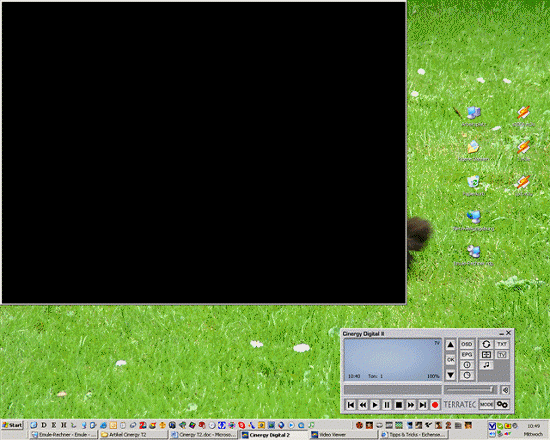Click the channel down arrow in Cinergy Digital

coord(451,375)
